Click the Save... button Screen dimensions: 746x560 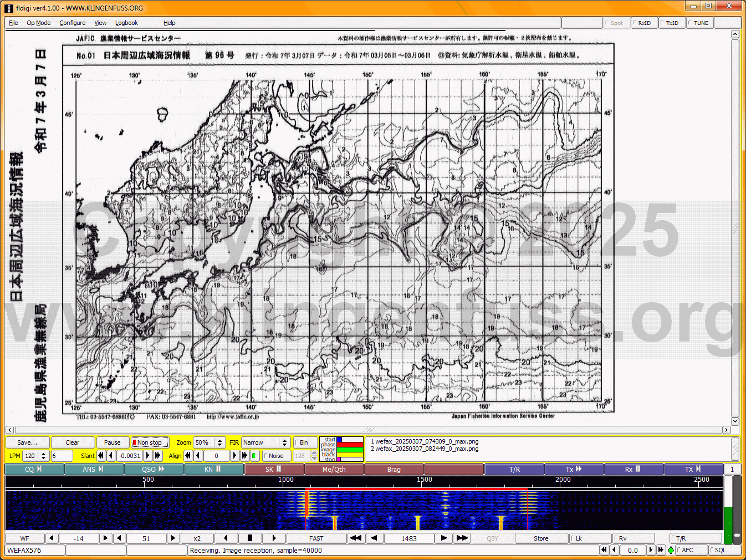pyautogui.click(x=27, y=442)
